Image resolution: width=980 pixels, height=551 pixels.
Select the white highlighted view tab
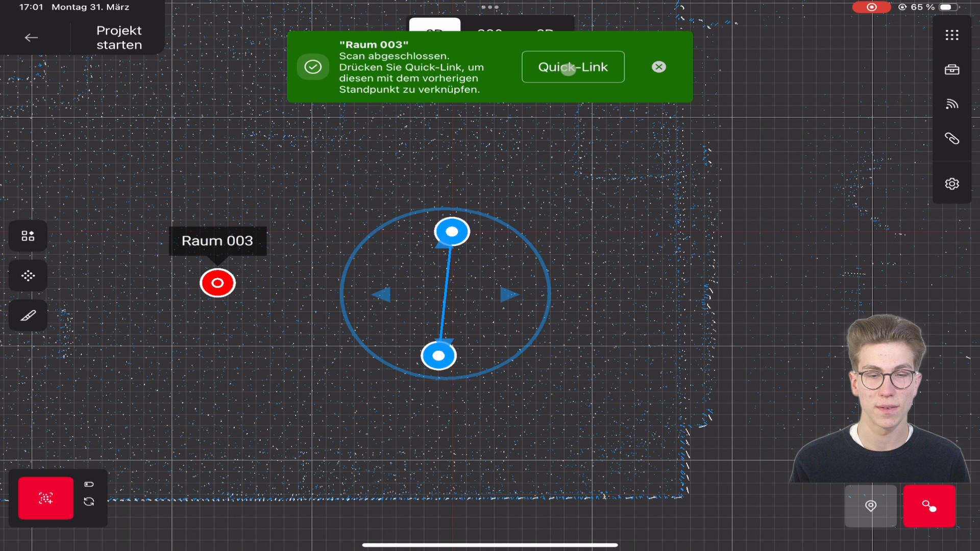coord(435,24)
